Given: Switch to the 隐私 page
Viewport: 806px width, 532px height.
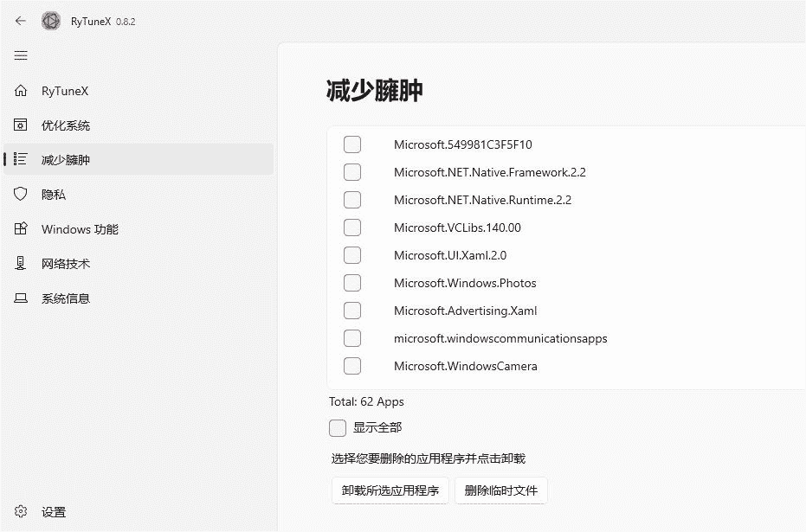Looking at the screenshot, I should [52, 194].
